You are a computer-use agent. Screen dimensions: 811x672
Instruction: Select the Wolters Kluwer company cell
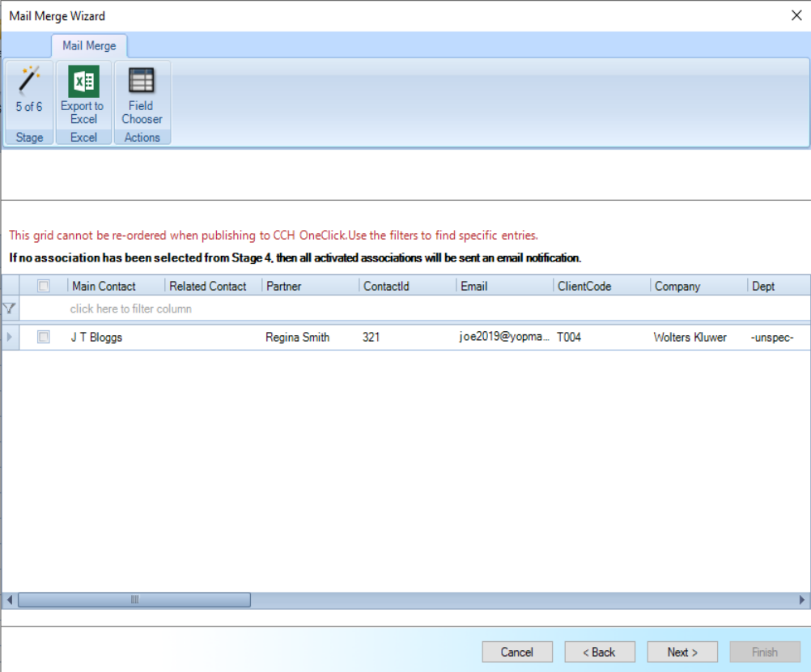click(698, 338)
